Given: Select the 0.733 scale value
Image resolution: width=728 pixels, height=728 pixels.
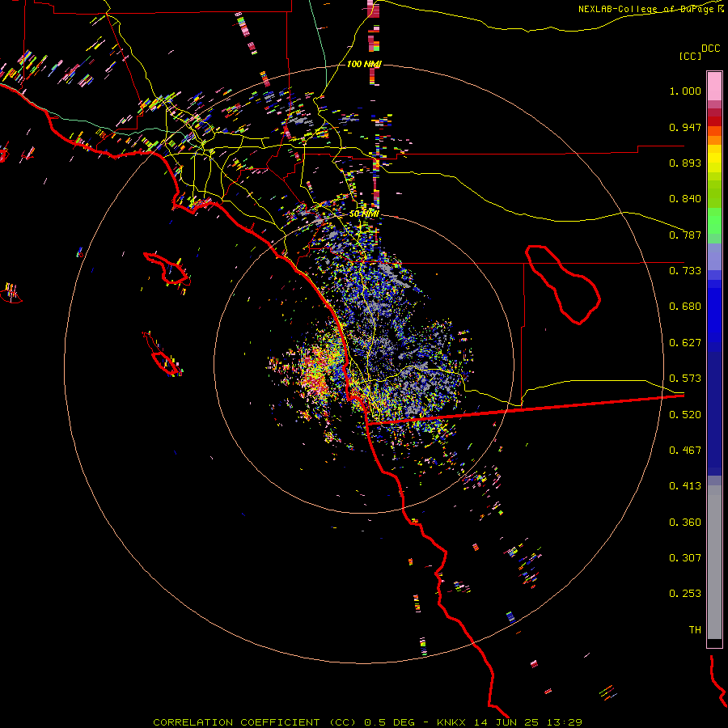Looking at the screenshot, I should 685,271.
